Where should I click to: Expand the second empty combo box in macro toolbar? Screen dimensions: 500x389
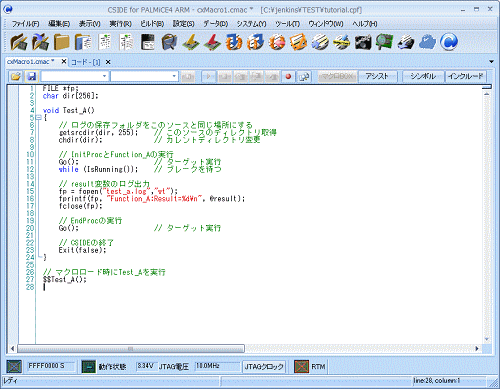pos(174,76)
